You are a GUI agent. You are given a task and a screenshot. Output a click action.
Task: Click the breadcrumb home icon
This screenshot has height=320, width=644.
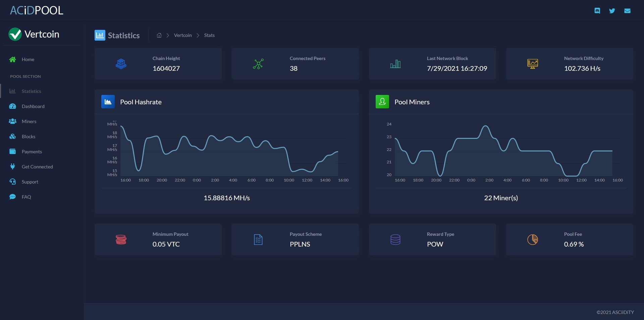[159, 35]
